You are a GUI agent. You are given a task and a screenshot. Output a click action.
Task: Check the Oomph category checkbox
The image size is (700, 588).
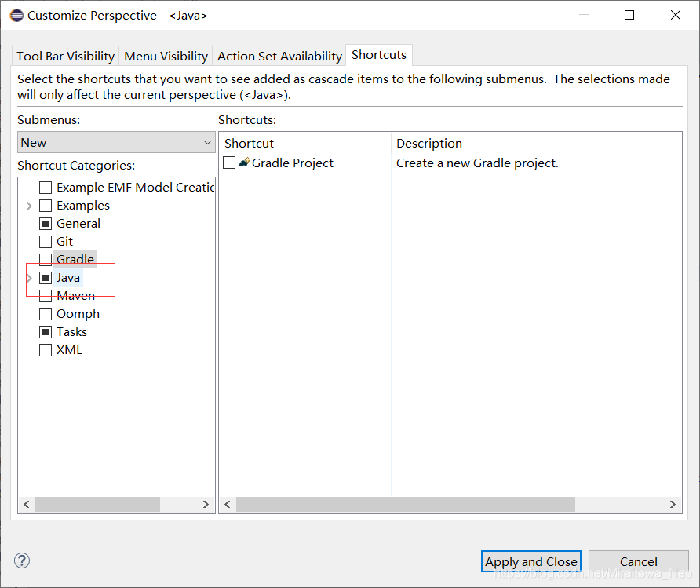tap(46, 314)
